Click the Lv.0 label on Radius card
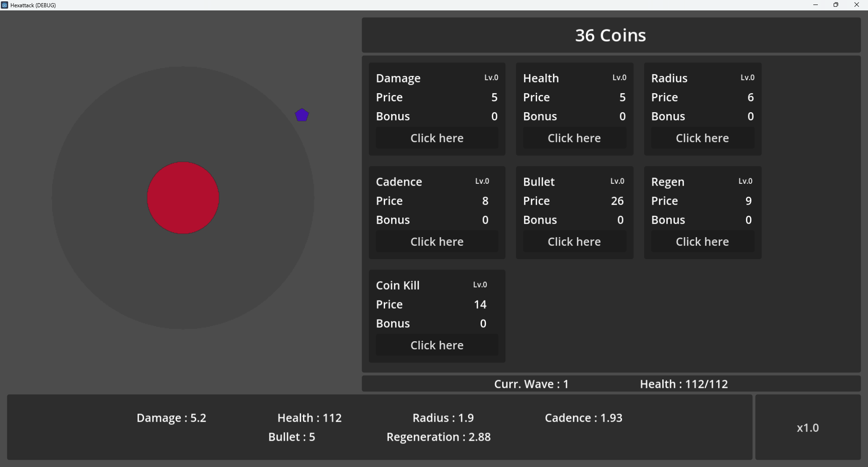 [747, 77]
